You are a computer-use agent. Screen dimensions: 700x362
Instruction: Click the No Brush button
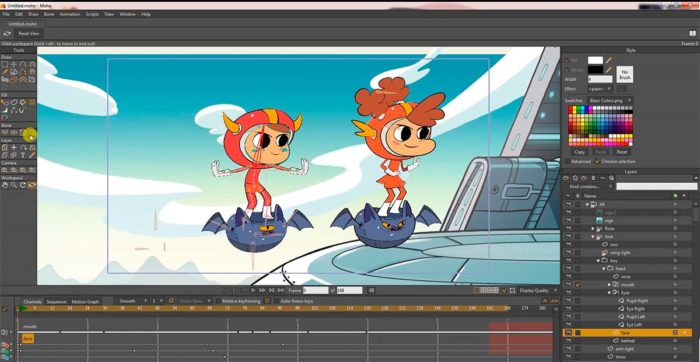coord(625,74)
